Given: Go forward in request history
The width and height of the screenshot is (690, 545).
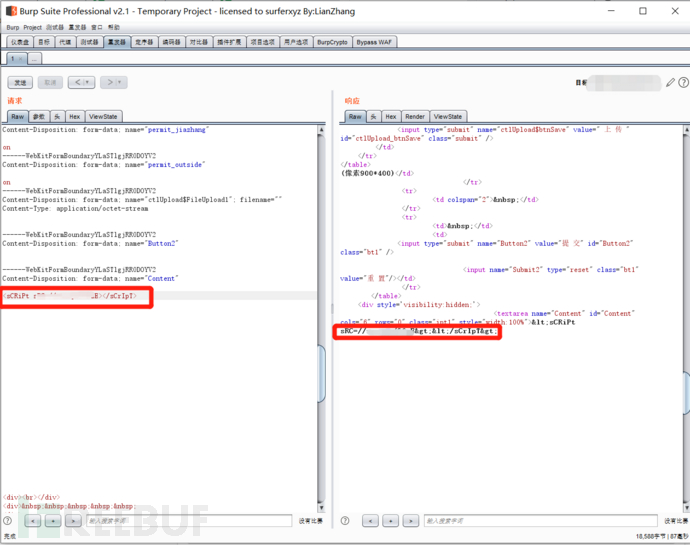Looking at the screenshot, I should 109,82.
